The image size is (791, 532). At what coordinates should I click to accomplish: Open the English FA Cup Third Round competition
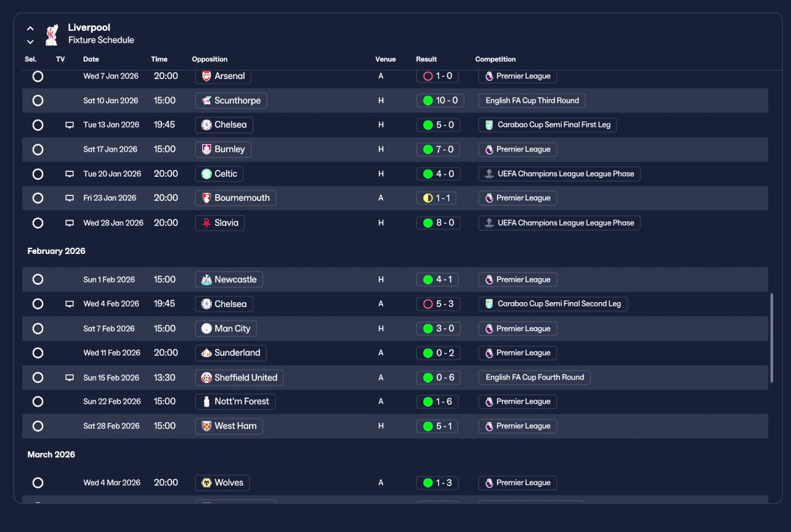532,101
